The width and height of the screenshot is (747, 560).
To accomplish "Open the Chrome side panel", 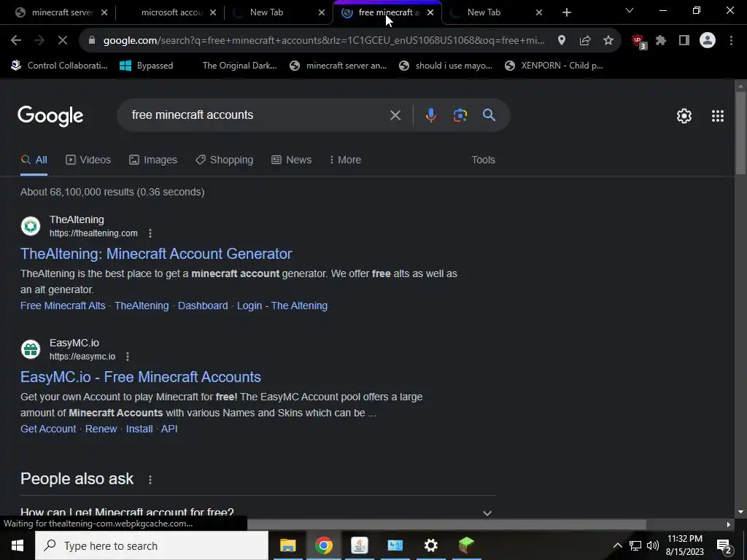I will tap(684, 41).
